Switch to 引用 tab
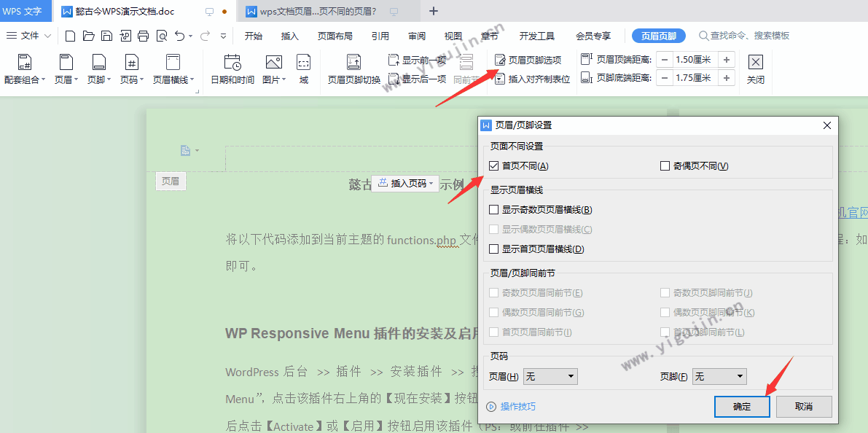The height and width of the screenshot is (433, 868). point(380,36)
